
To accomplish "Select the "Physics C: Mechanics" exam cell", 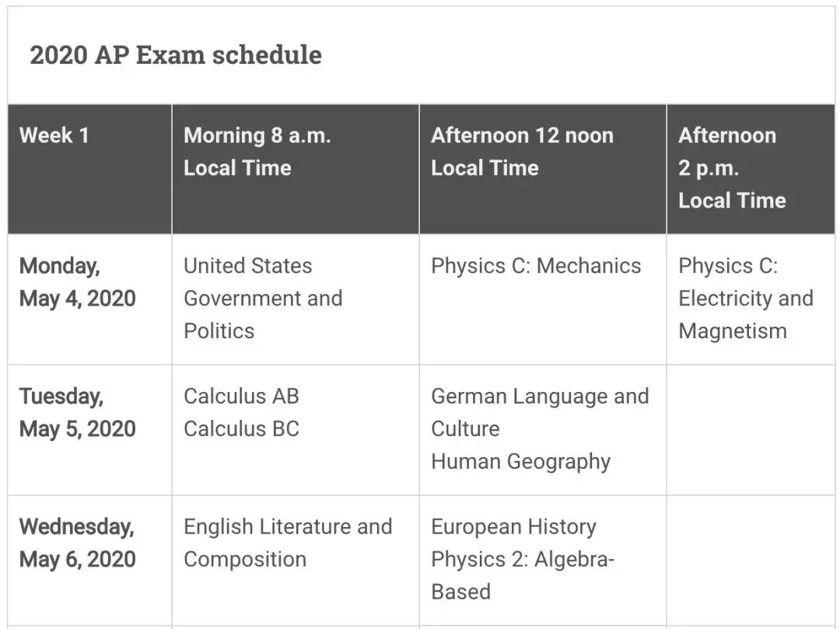I will [x=536, y=266].
